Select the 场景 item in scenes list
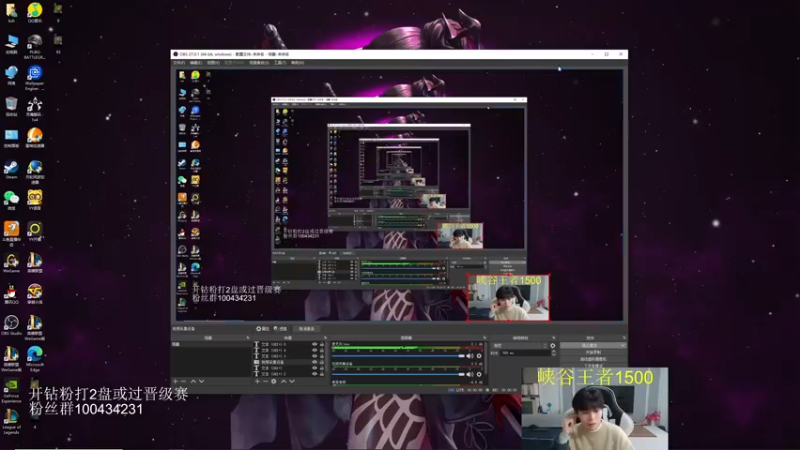Image resolution: width=800 pixels, height=450 pixels. point(211,344)
